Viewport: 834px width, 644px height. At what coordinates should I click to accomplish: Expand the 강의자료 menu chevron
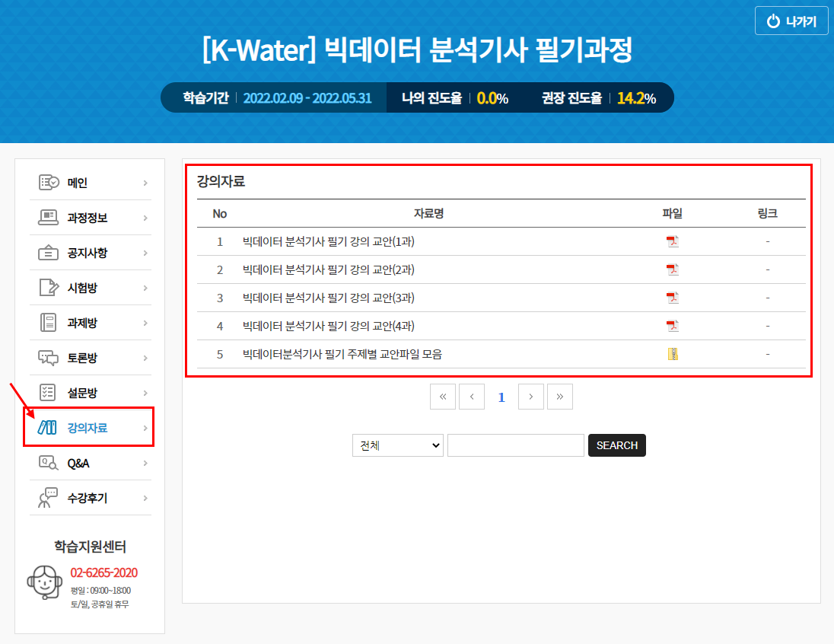(x=145, y=428)
